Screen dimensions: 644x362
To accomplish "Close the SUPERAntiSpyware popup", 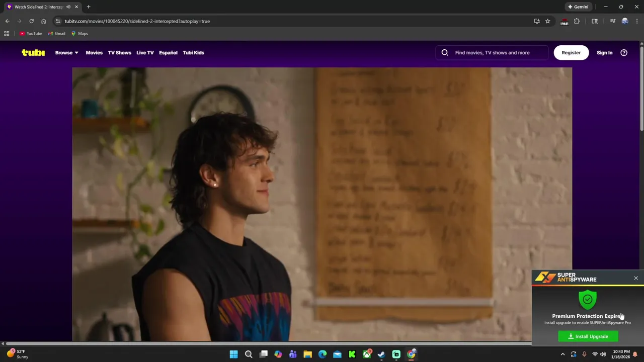I will coord(636,278).
